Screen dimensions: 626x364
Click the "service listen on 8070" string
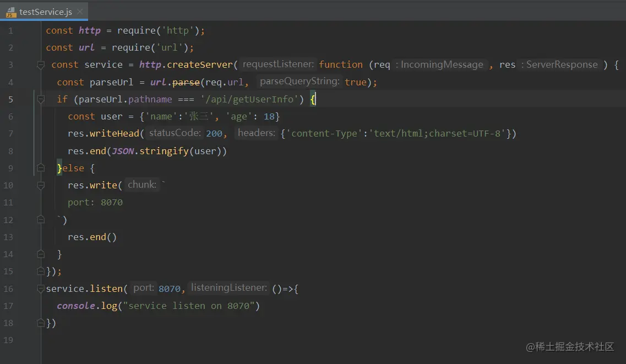(x=189, y=306)
